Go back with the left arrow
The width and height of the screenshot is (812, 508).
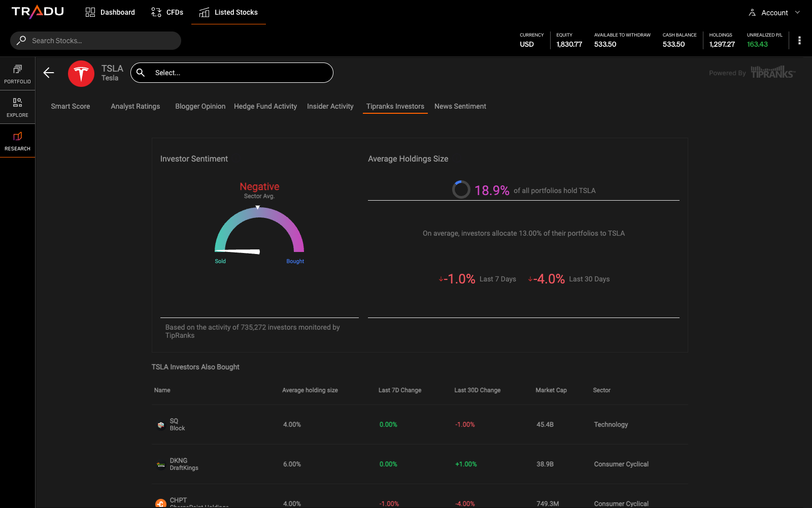click(x=49, y=73)
